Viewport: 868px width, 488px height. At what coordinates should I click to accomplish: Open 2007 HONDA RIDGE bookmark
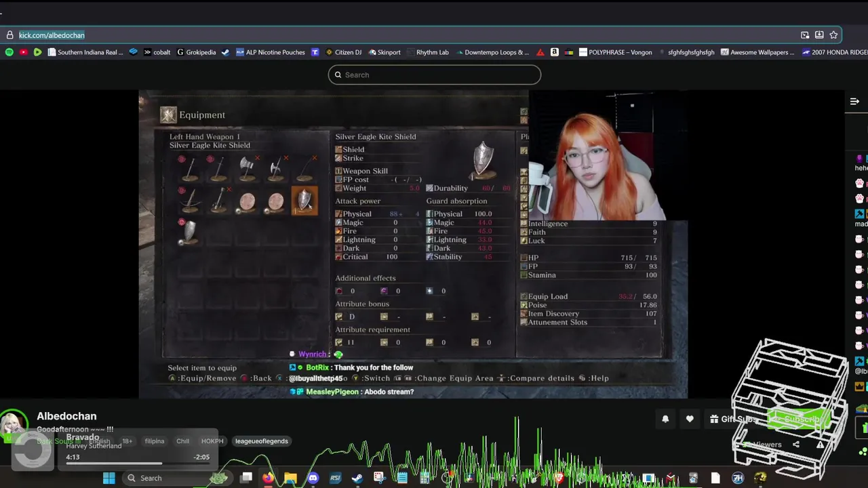834,52
